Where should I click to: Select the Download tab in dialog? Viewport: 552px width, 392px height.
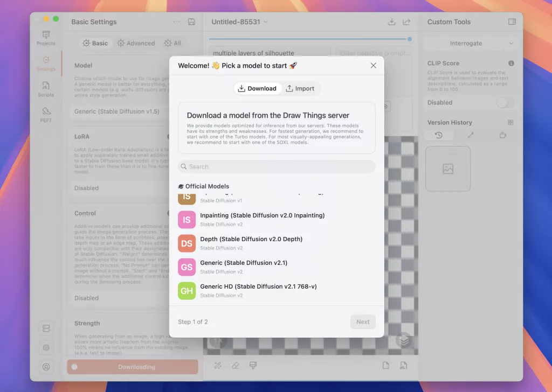[x=257, y=89]
